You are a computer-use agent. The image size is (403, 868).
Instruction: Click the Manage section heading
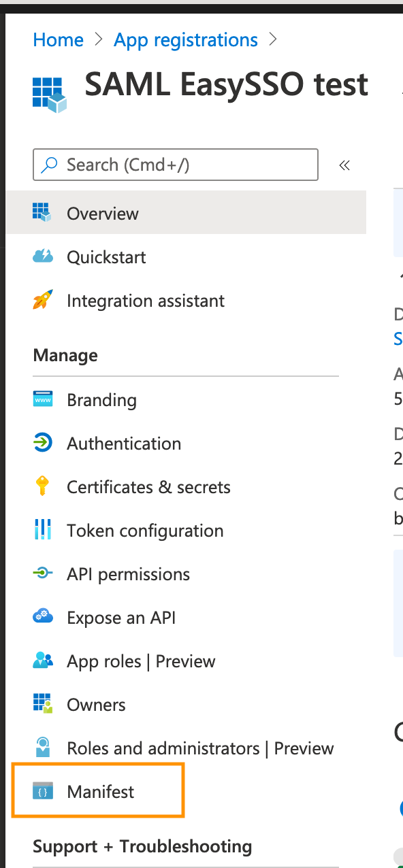(x=65, y=355)
